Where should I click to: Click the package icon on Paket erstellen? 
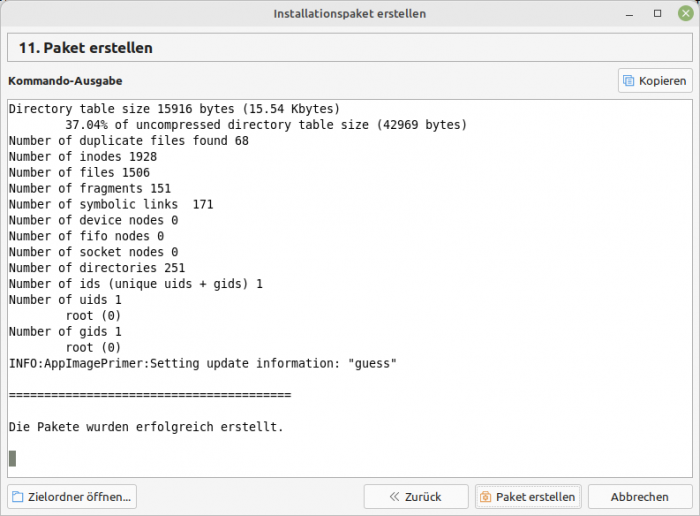(x=485, y=496)
